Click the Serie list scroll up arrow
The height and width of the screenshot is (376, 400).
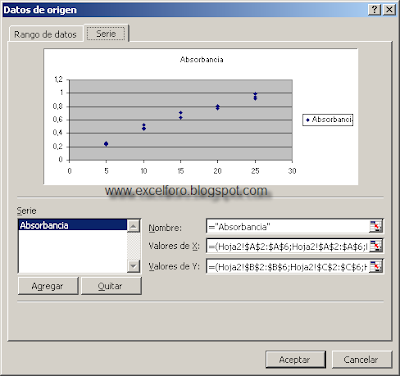pyautogui.click(x=133, y=226)
